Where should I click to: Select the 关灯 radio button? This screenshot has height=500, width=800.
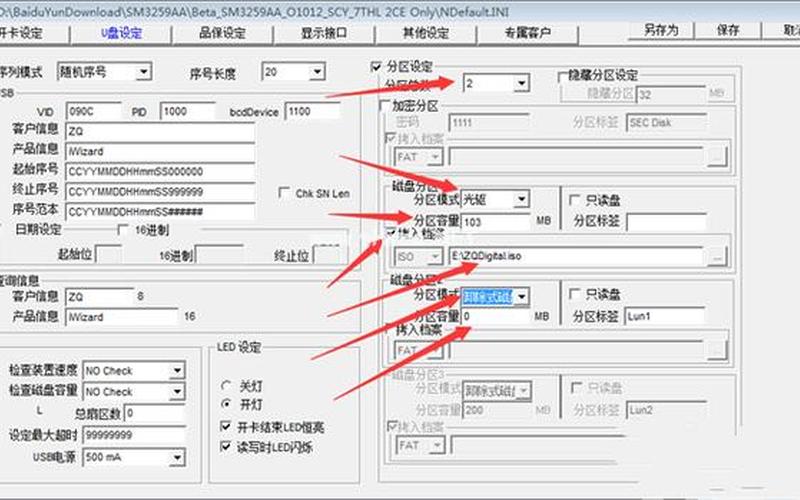tap(226, 385)
